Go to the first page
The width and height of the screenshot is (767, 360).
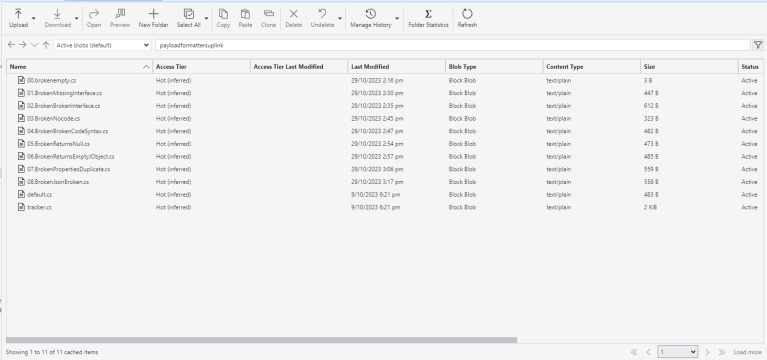634,352
